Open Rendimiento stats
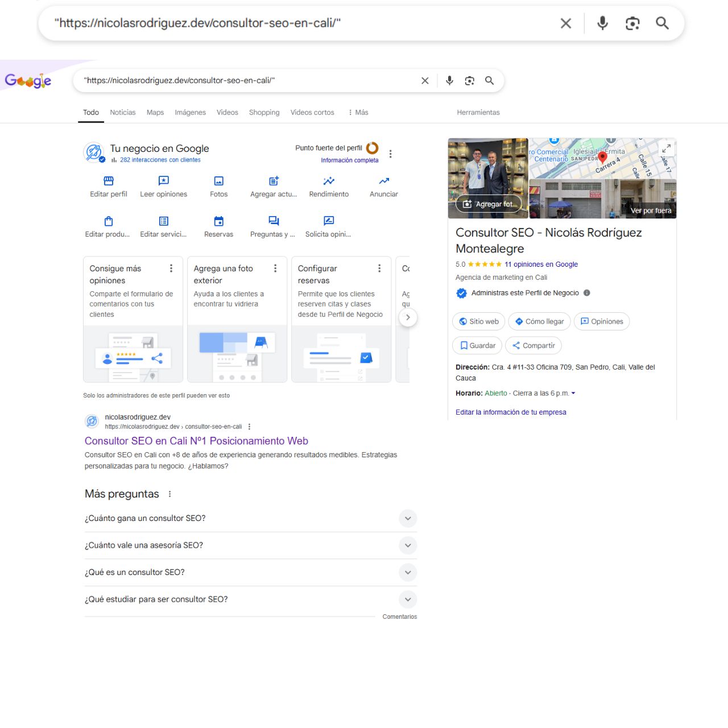Image resolution: width=728 pixels, height=728 pixels. click(329, 187)
